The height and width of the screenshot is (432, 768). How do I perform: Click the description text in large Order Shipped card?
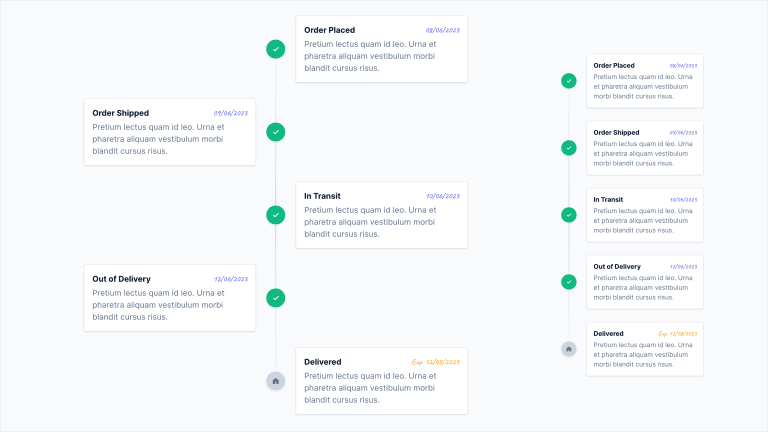158,139
